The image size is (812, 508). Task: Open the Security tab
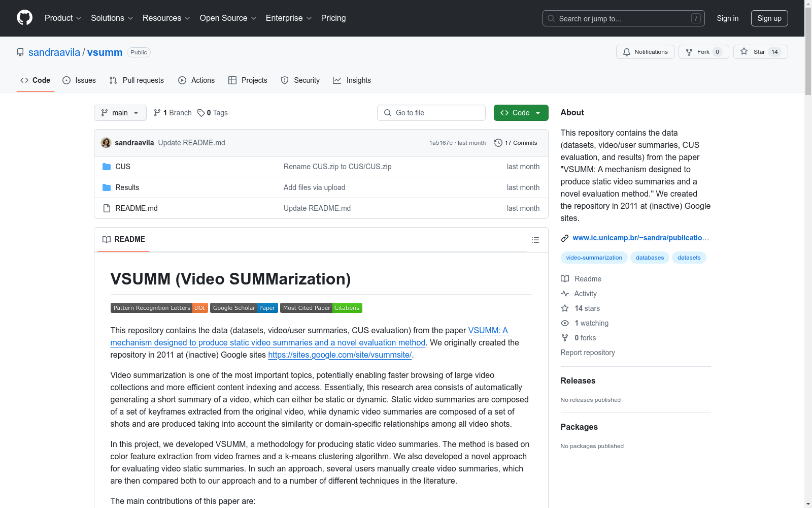coord(300,80)
